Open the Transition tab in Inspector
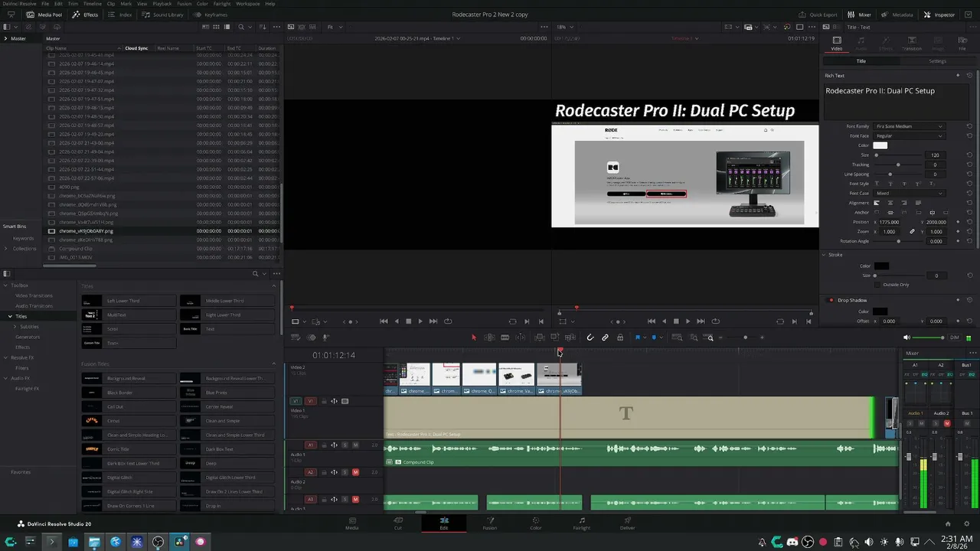Viewport: 980px width, 551px height. [912, 43]
